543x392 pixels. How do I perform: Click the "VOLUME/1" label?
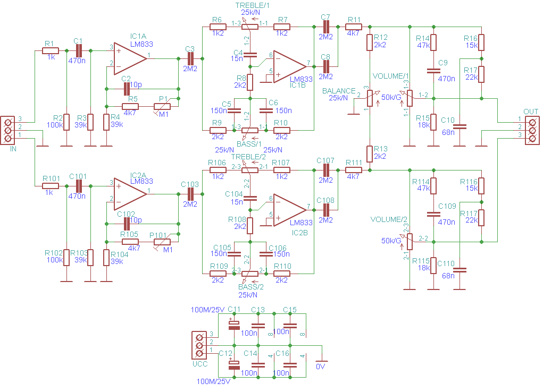point(390,76)
